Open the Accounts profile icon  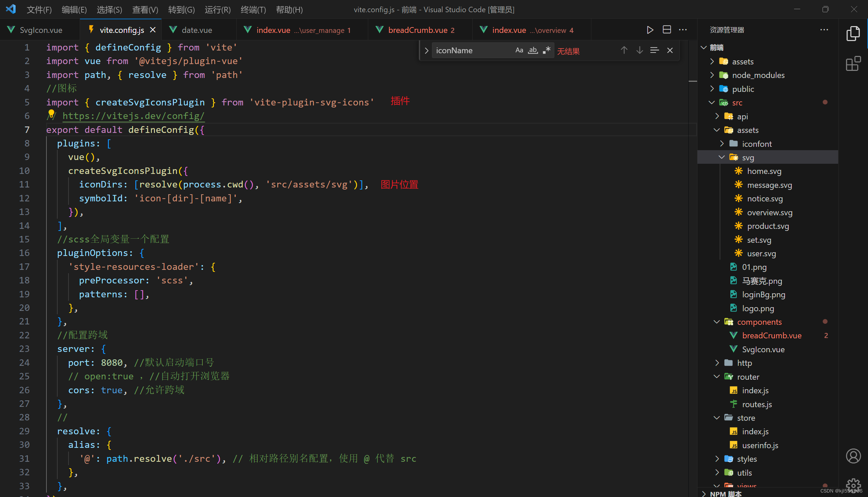(x=853, y=456)
